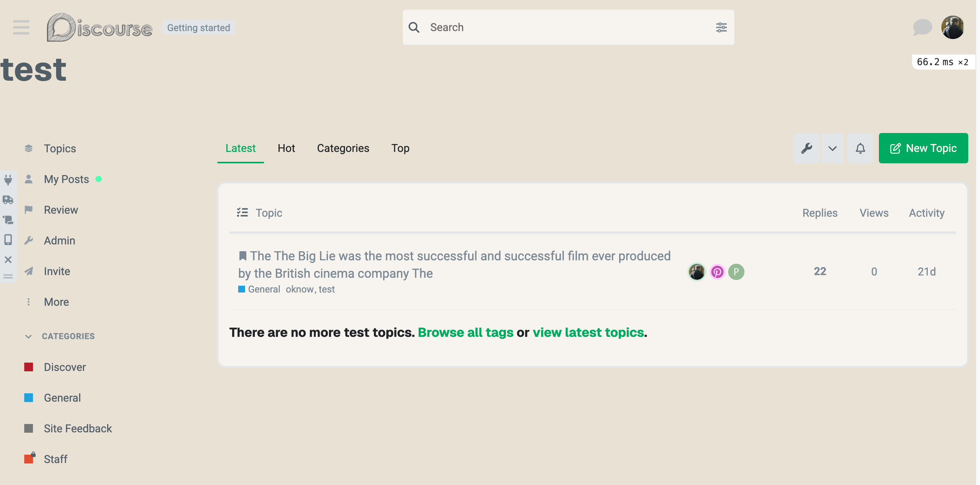Click the plug icon in left toolbar
Screen dimensions: 980x485
pyautogui.click(x=8, y=179)
